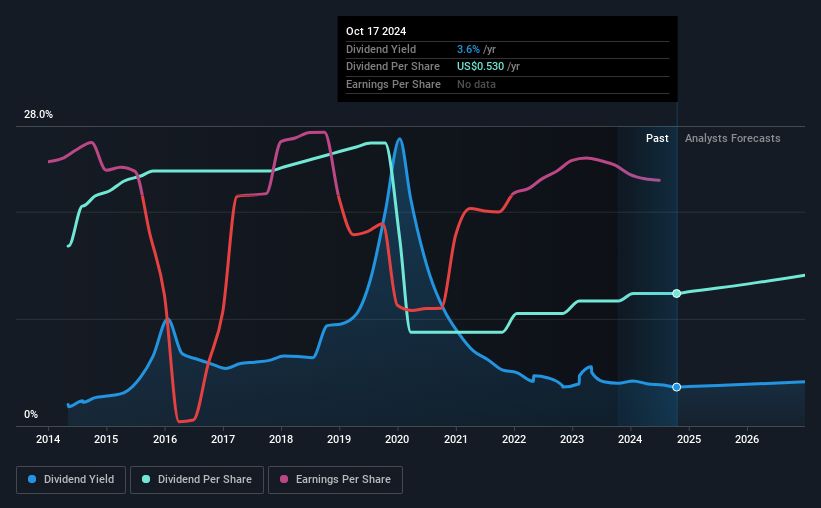Click the 2023 x-axis label
The height and width of the screenshot is (508, 821).
(x=572, y=439)
